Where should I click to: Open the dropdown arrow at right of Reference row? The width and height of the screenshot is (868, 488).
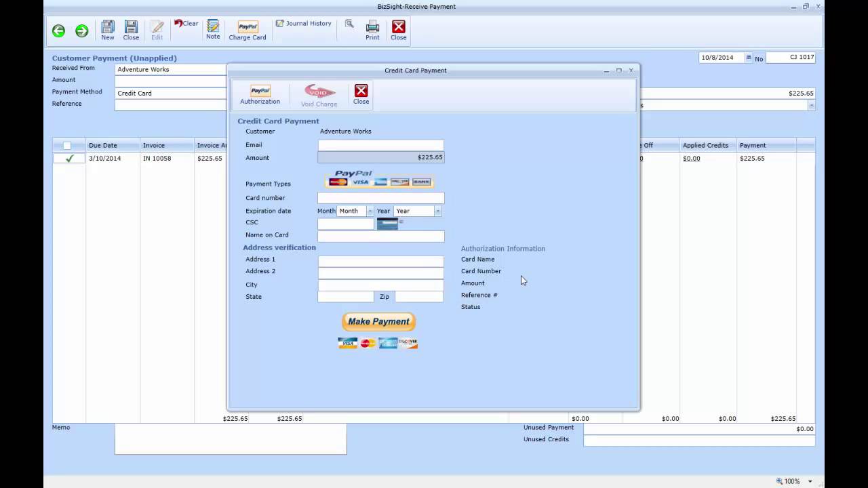click(x=811, y=105)
